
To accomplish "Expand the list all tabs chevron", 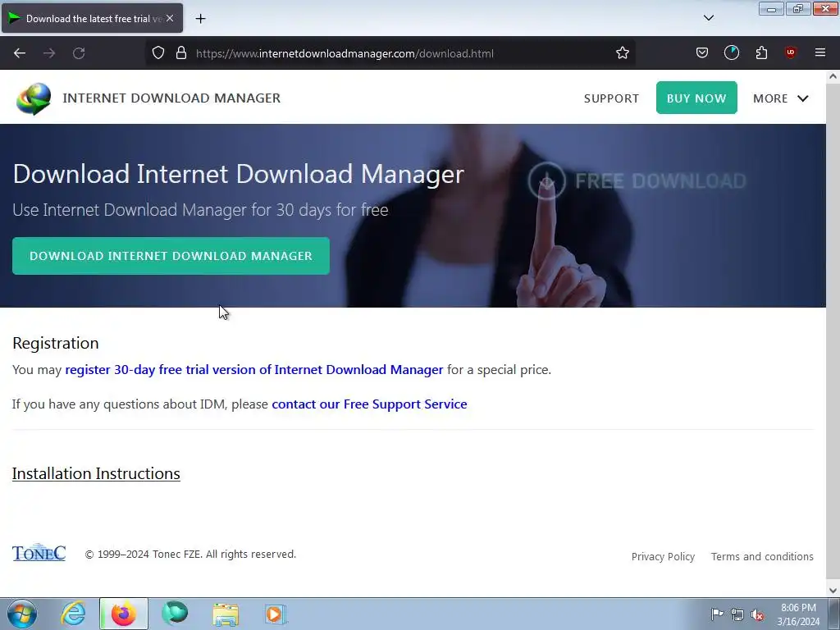I will coord(708,18).
